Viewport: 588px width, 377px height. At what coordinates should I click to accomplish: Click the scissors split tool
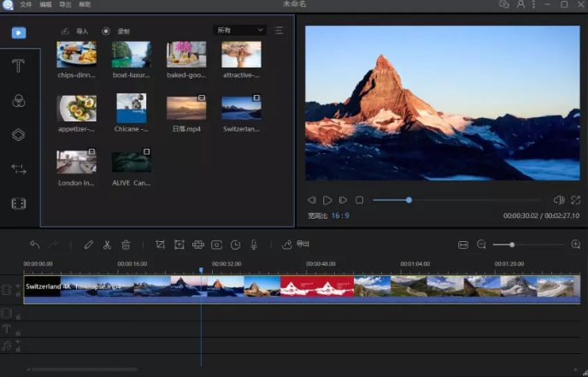[x=107, y=244]
